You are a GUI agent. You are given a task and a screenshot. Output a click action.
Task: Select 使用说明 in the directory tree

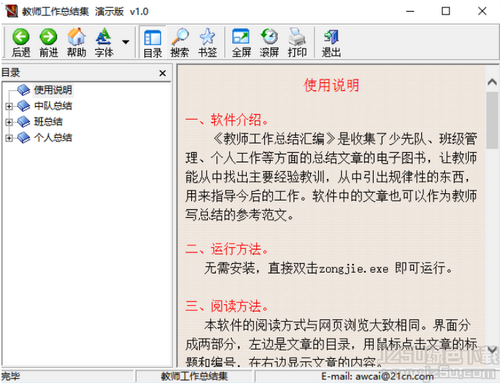click(x=53, y=90)
